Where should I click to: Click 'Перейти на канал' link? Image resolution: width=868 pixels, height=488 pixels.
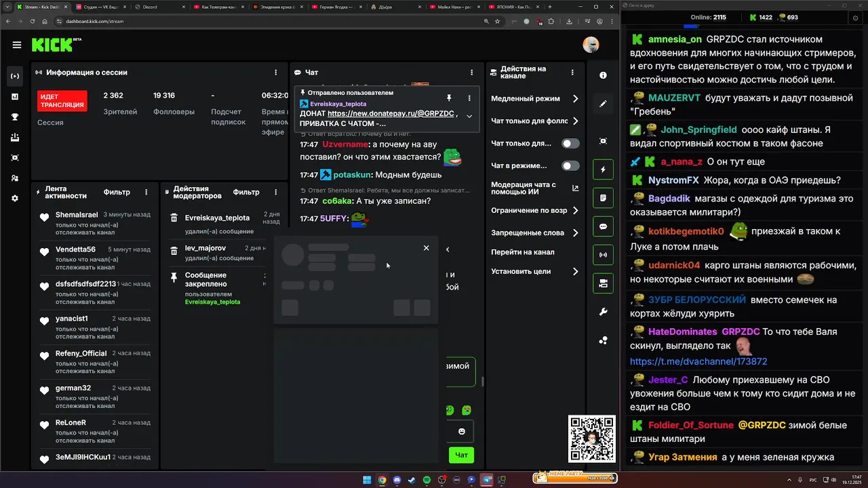tap(523, 252)
